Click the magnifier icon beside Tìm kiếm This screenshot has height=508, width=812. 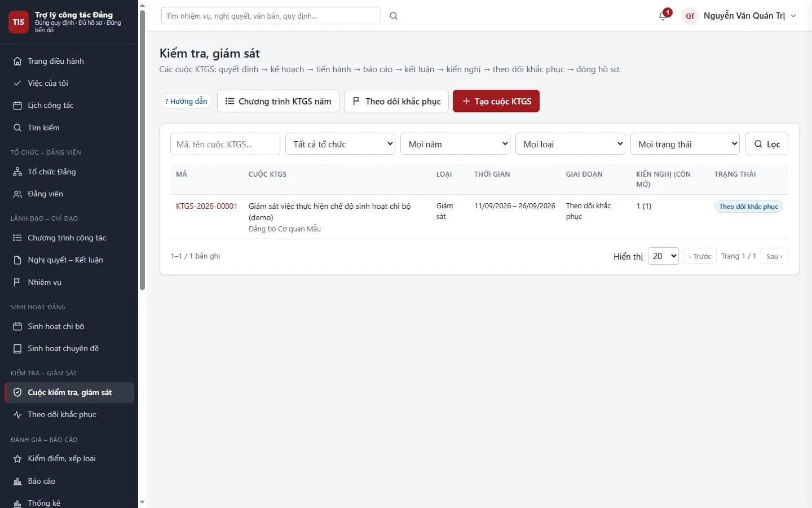[x=17, y=128]
